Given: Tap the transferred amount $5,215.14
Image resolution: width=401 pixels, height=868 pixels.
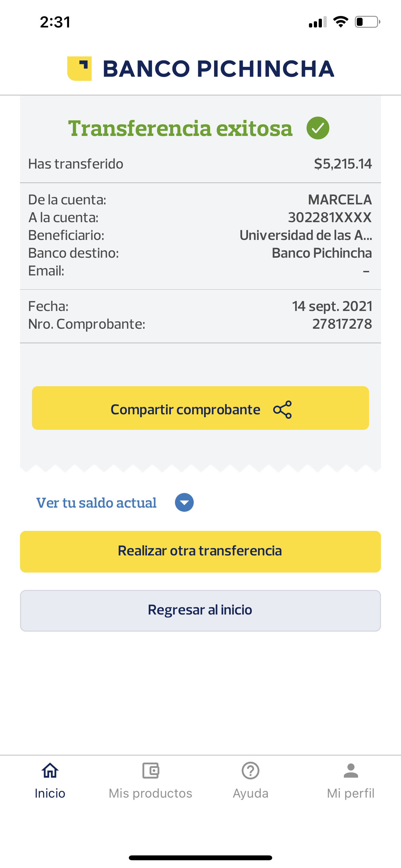Looking at the screenshot, I should pos(343,164).
